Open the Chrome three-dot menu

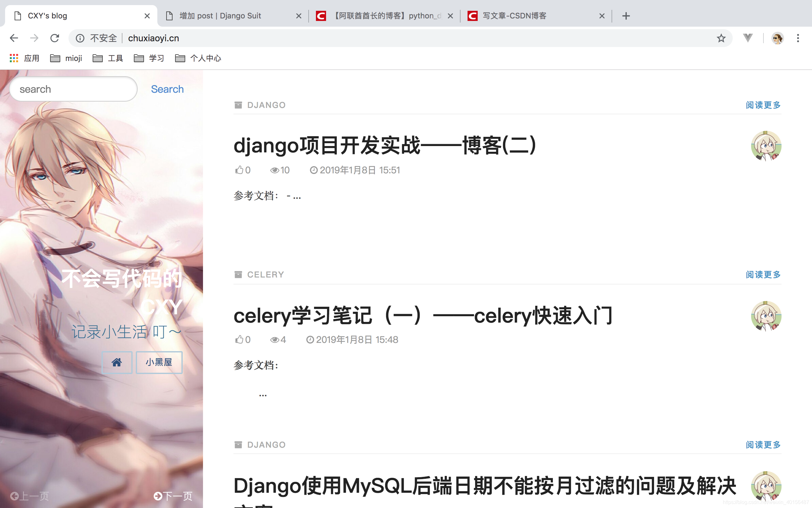pos(798,38)
